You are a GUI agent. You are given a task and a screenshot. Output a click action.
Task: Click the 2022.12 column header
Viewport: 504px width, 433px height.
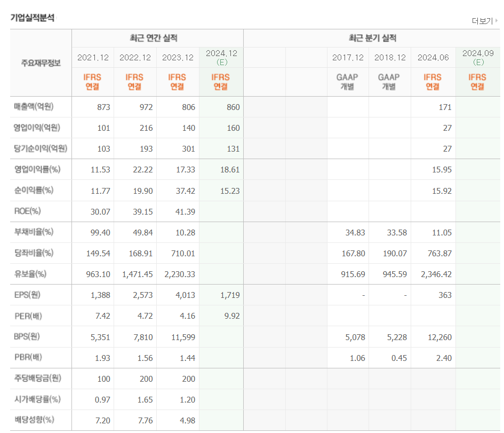(135, 58)
